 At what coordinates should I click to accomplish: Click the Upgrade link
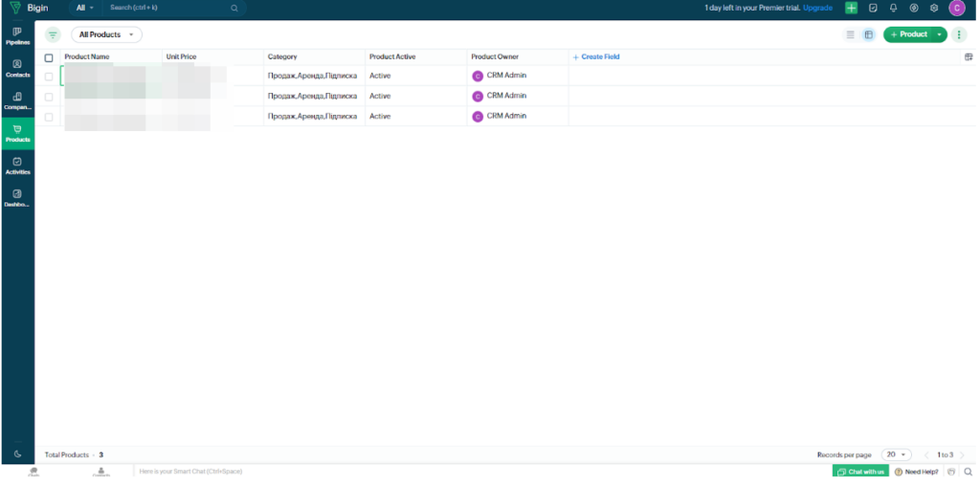tap(817, 8)
